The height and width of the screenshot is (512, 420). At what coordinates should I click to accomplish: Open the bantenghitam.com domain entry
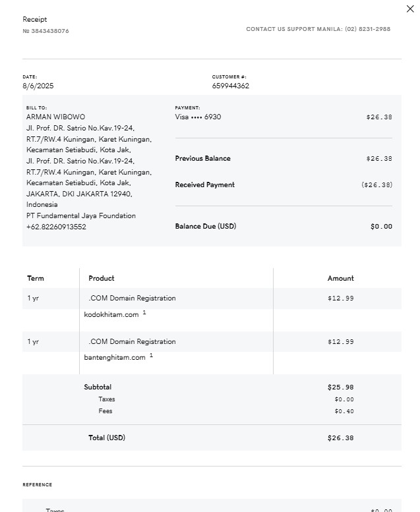coord(115,357)
